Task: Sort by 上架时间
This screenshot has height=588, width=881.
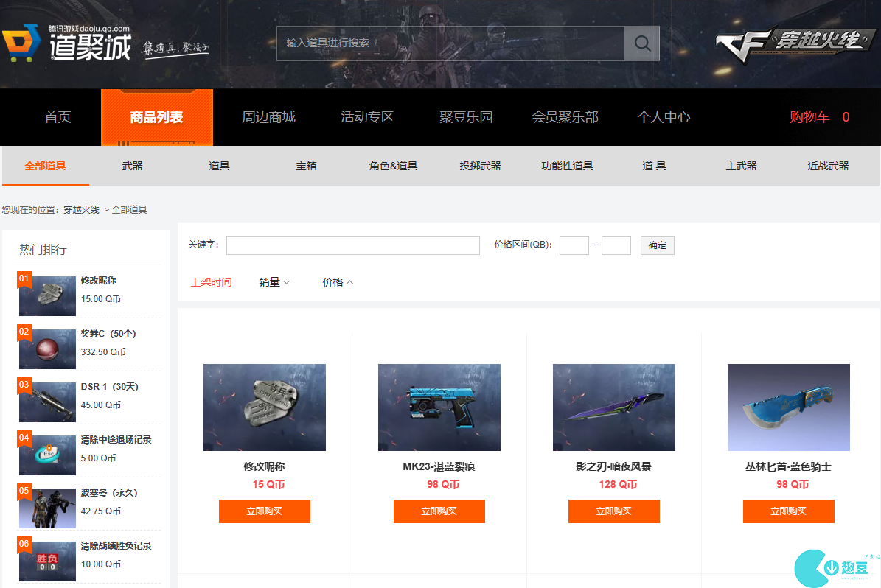Action: coord(212,282)
